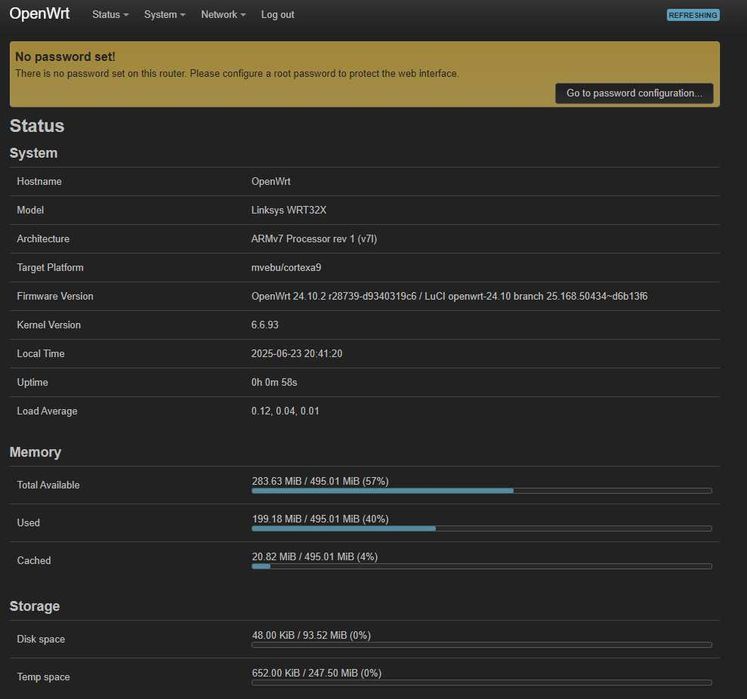Click the Cached memory label
Image resolution: width=747 pixels, height=699 pixels.
[33, 560]
